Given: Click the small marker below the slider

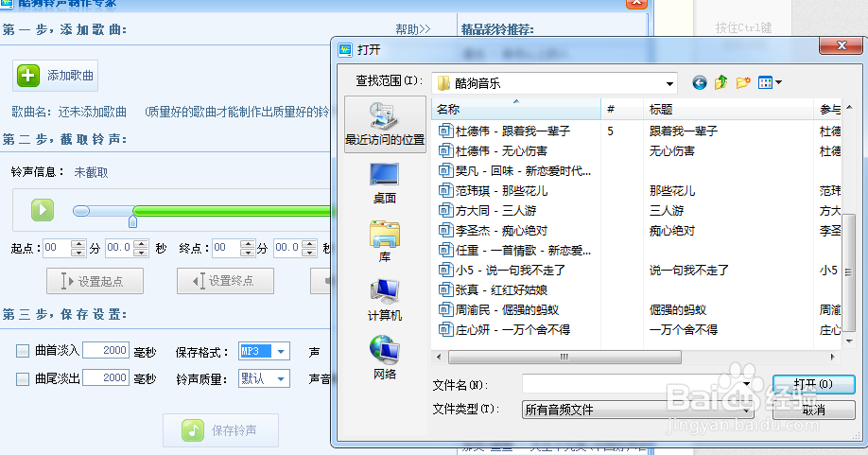Looking at the screenshot, I should tap(133, 222).
